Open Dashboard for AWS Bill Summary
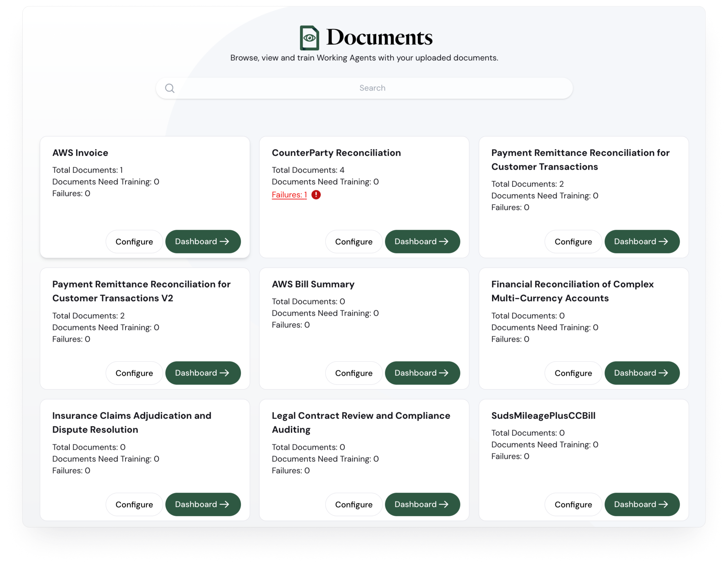The height and width of the screenshot is (566, 728). [422, 373]
